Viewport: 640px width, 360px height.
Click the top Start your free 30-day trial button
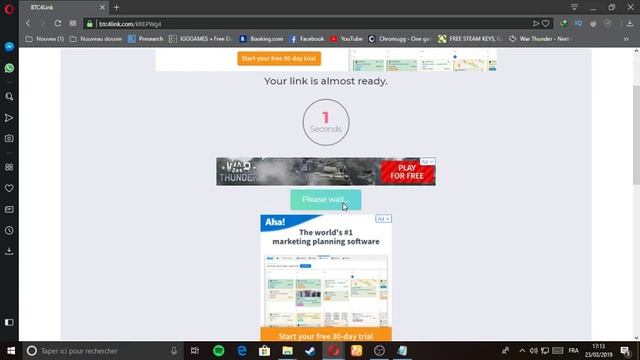point(279,58)
